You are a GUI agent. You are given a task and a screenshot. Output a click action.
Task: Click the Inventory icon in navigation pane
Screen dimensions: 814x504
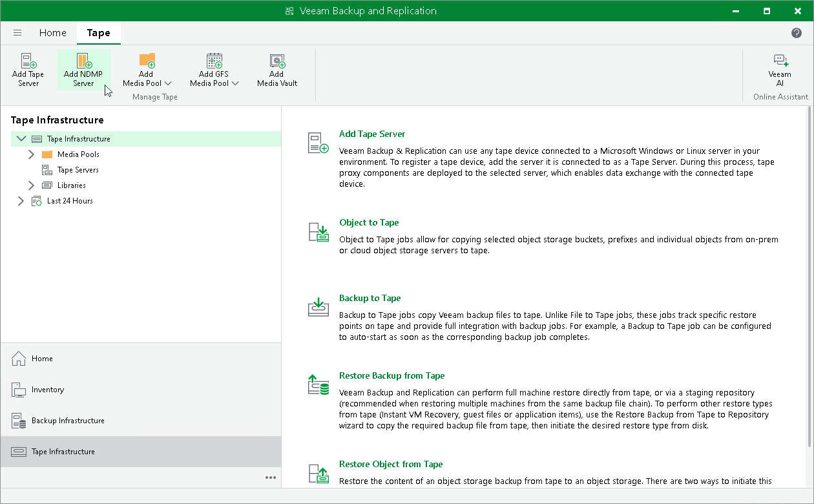point(19,390)
